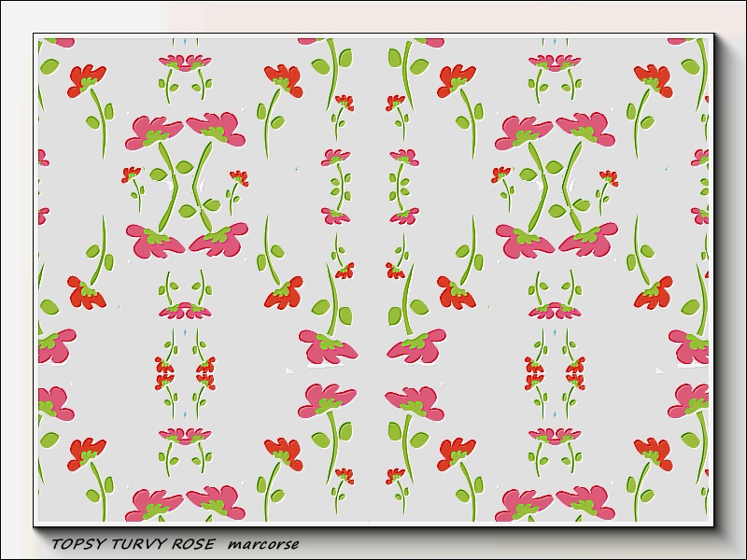747x560 pixels.
Task: Click the green leaf inside the right diamond cluster
Action: click(555, 169)
